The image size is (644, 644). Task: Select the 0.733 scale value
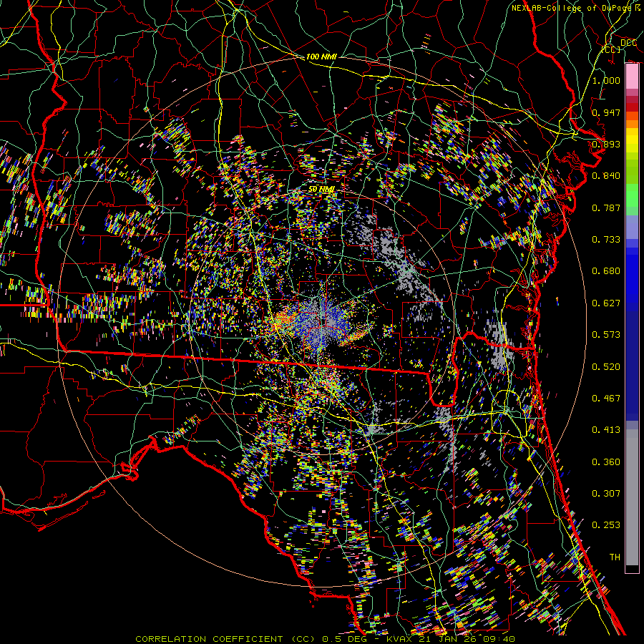tap(606, 239)
